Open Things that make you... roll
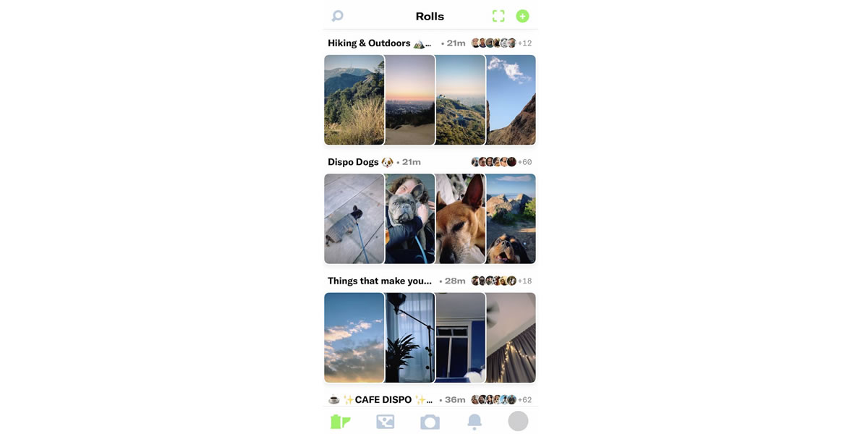This screenshot has height=434, width=868. [380, 281]
